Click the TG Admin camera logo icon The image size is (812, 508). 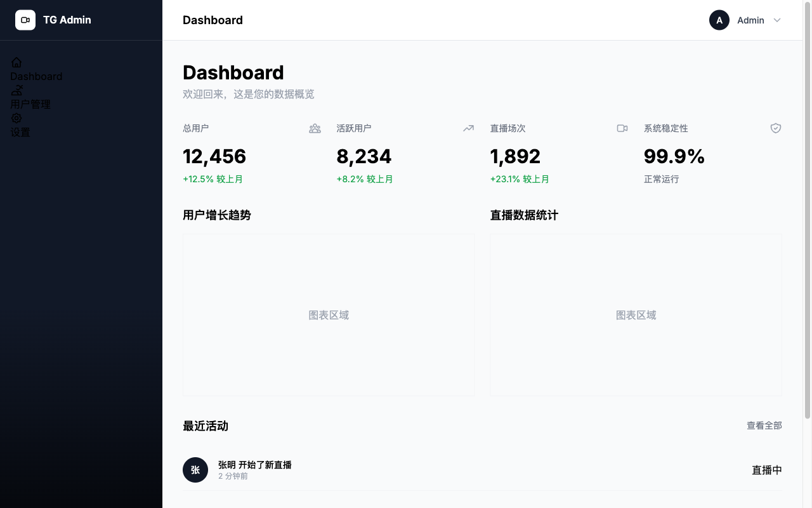pos(25,20)
